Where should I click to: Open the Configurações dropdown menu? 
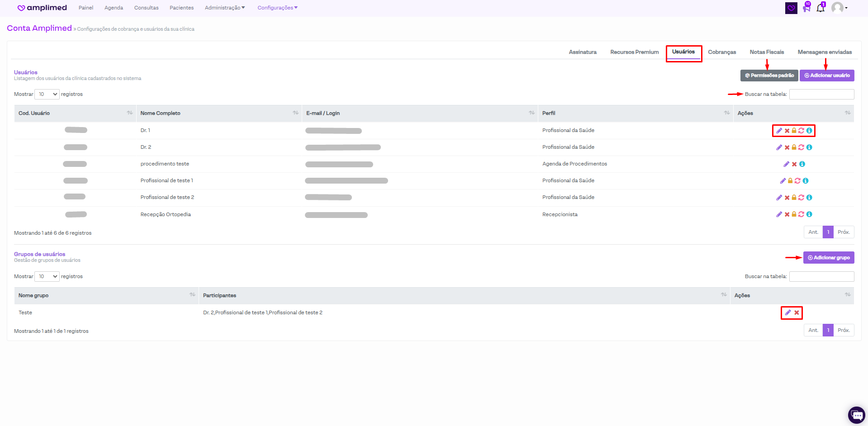[x=277, y=8]
